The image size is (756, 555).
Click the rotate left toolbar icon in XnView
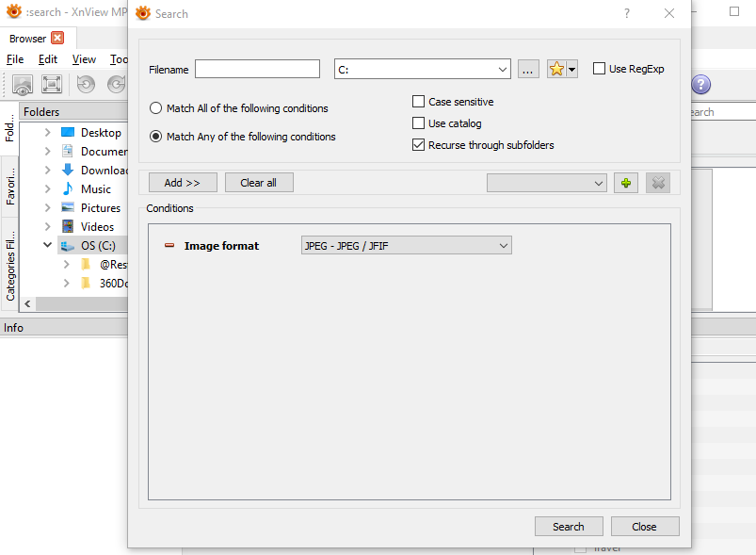coord(86,84)
